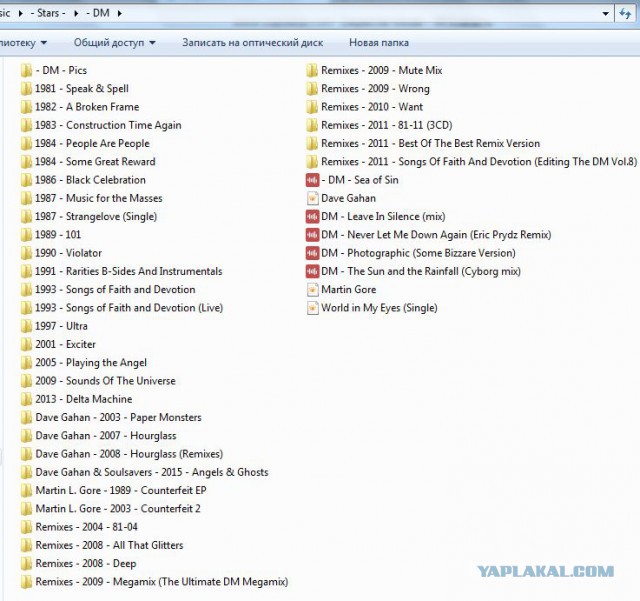Select '1987 - Strangelove (Single)' folder name
Viewport: 640px width, 601px height.
96,217
